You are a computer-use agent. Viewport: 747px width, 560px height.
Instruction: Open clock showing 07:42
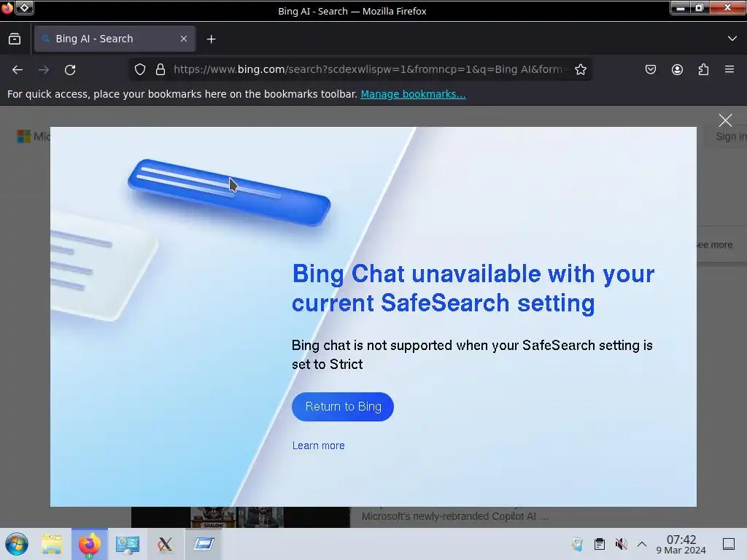pyautogui.click(x=681, y=544)
